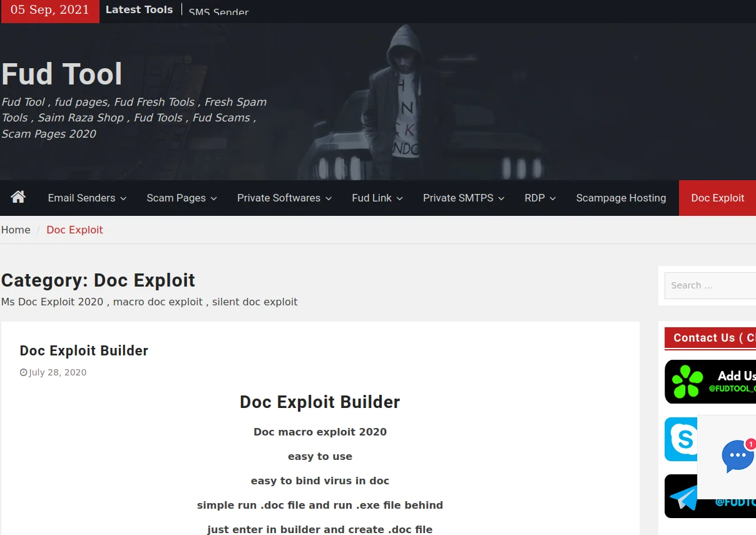Image resolution: width=756 pixels, height=535 pixels.
Task: Open the Doc Exploit Builder post title
Action: pyautogui.click(x=84, y=350)
